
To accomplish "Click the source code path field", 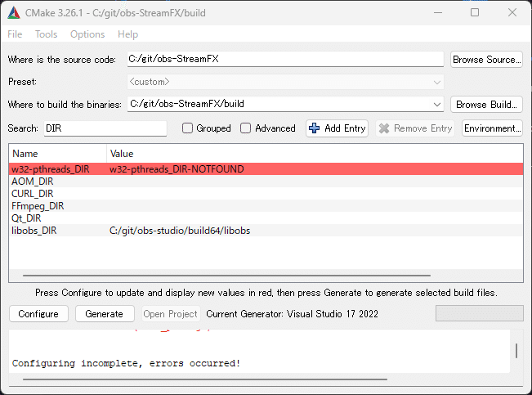I will coord(285,59).
